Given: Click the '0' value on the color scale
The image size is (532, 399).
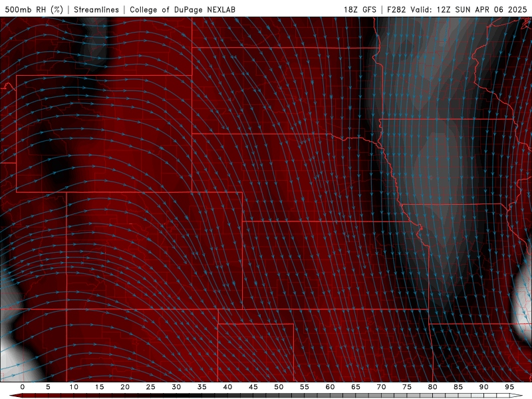Looking at the screenshot, I should click(x=23, y=387).
